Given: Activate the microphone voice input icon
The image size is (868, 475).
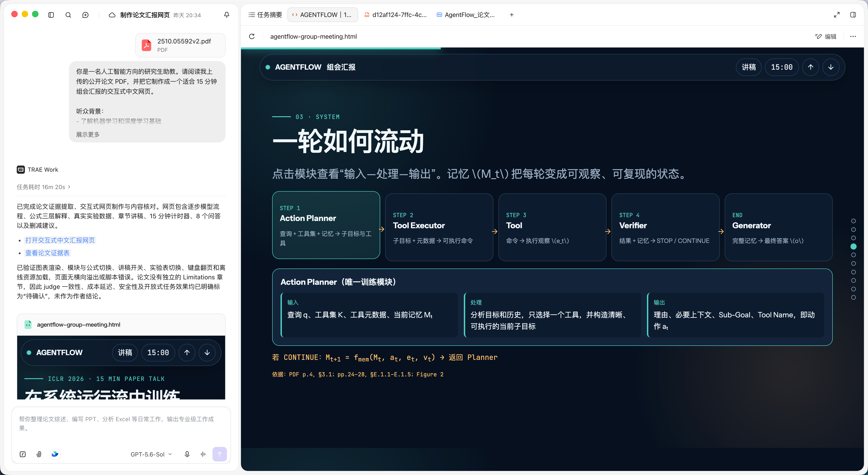Looking at the screenshot, I should point(187,454).
